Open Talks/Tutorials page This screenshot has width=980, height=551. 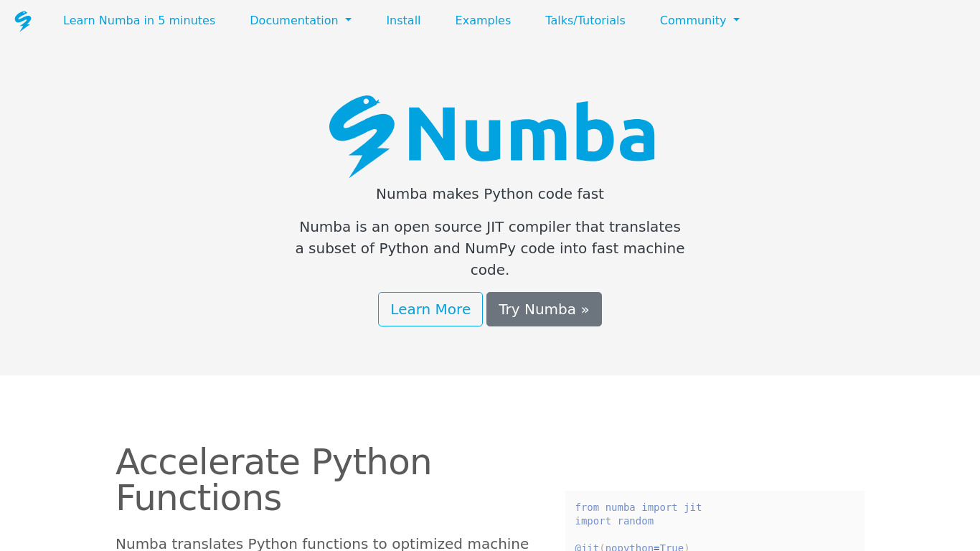click(x=585, y=20)
